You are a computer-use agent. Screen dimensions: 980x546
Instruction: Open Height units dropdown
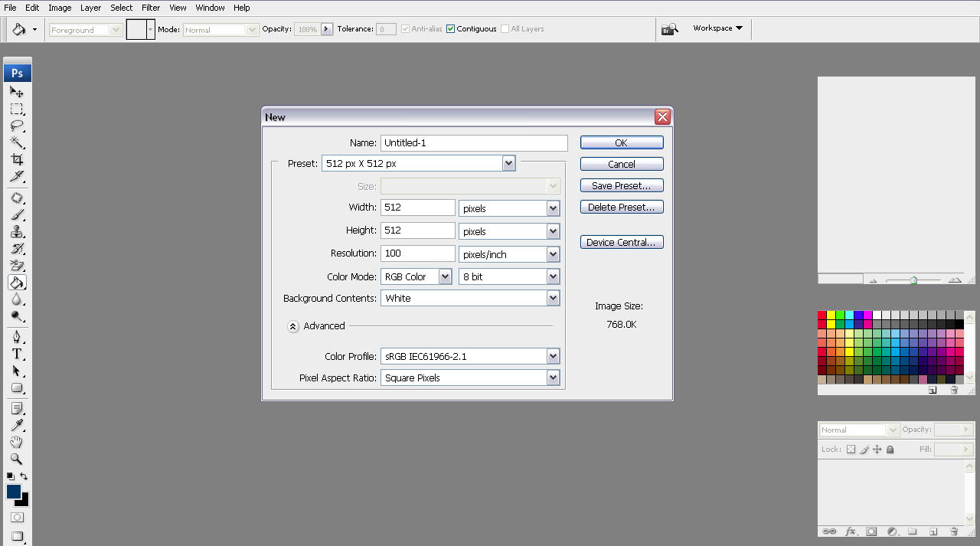point(553,231)
